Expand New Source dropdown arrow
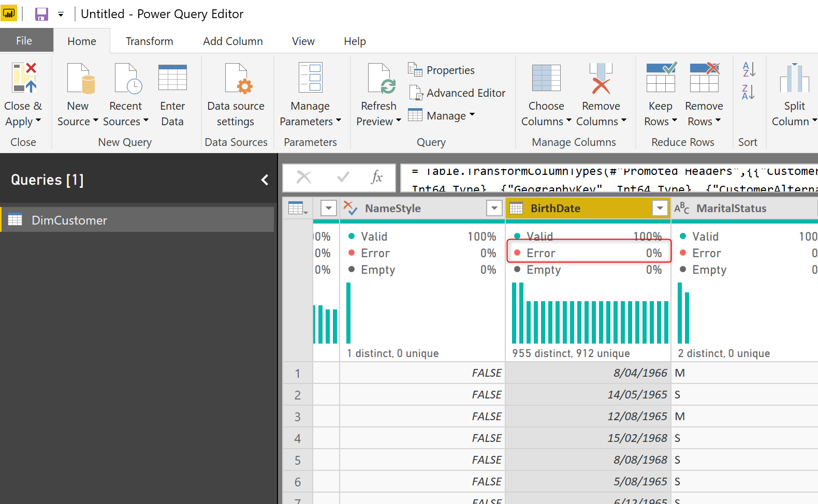 pyautogui.click(x=95, y=121)
